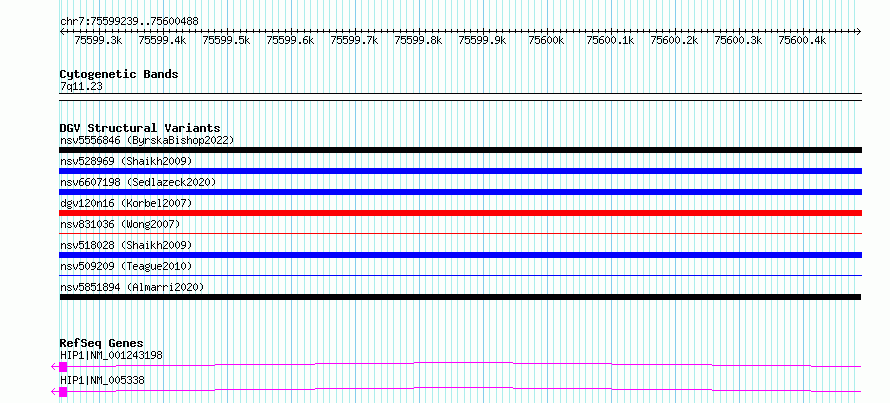Click the 75600.1k ruler tick label
This screenshot has height=403, width=890.
(610, 40)
